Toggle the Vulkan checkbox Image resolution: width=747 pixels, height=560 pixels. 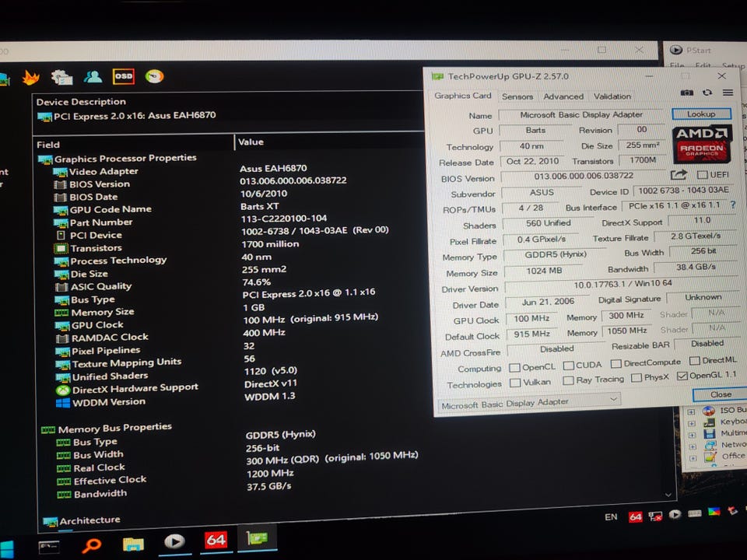[x=514, y=383]
